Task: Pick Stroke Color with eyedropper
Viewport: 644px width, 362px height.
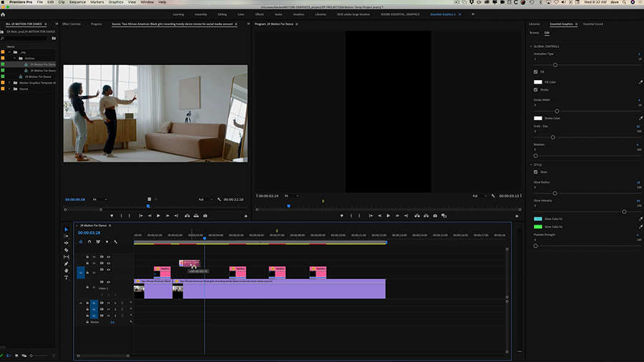Action: point(640,118)
